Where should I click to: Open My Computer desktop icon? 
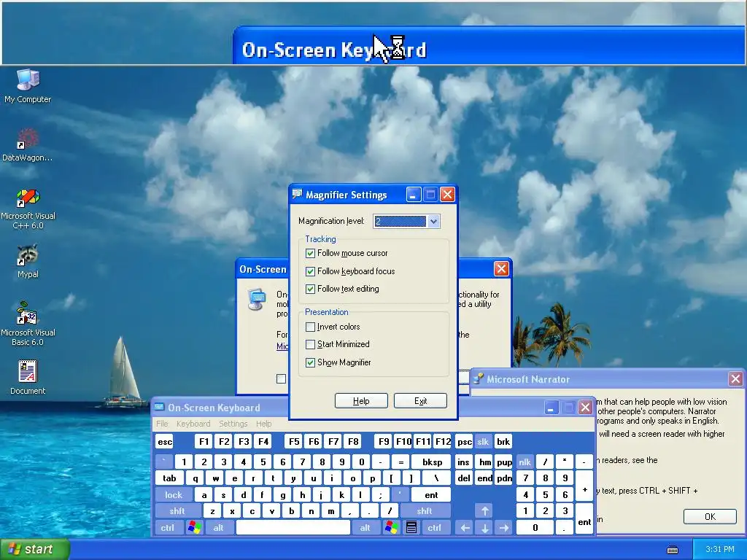pos(28,86)
